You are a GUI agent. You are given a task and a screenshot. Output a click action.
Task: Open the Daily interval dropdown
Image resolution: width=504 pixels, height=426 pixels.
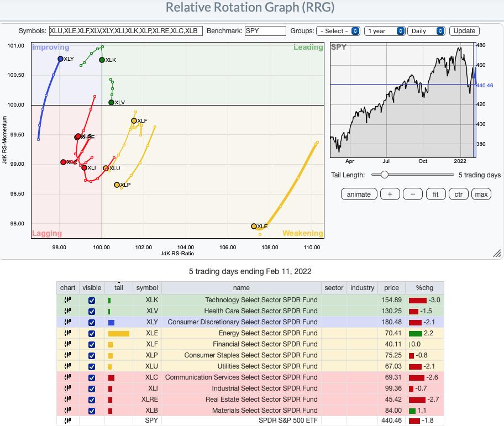tap(426, 31)
